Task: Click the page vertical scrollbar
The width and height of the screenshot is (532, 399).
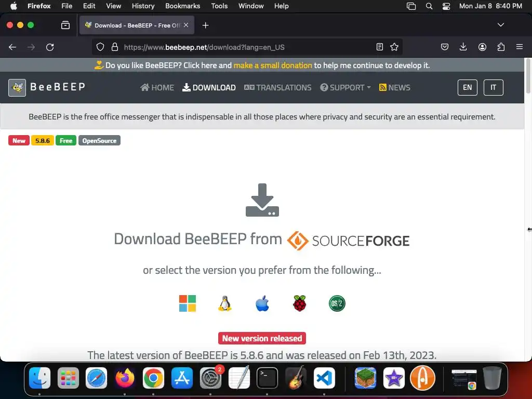Action: coord(528,76)
